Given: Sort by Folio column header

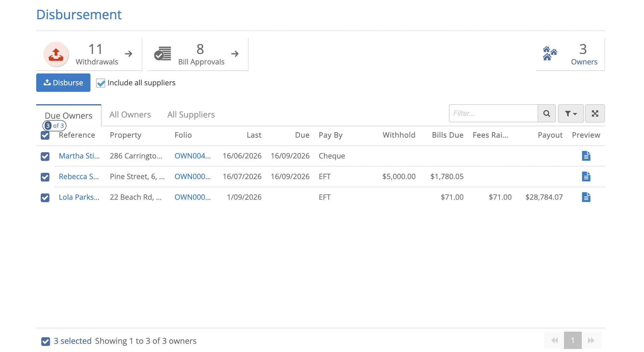Looking at the screenshot, I should coord(183,135).
